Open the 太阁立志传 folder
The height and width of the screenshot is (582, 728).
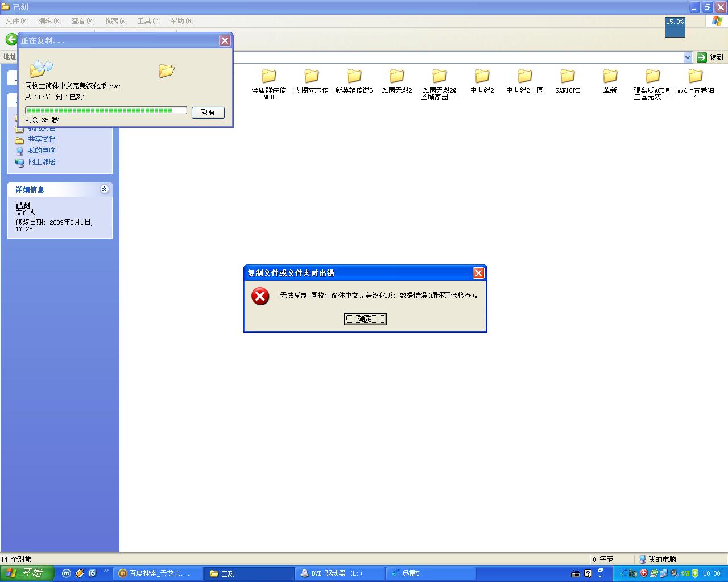point(311,76)
